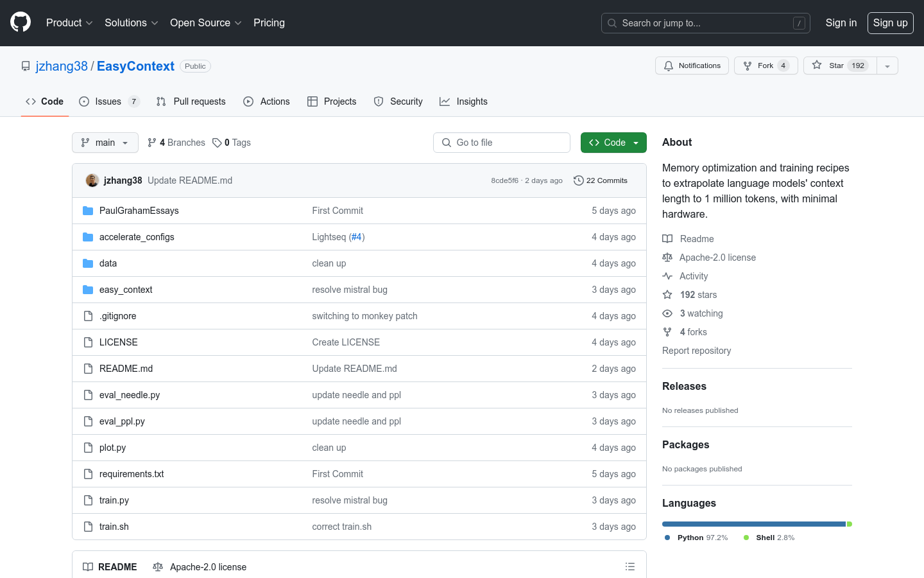Screen dimensions: 924x578
Task: Click the train.sh file icon
Action: pyautogui.click(x=88, y=527)
